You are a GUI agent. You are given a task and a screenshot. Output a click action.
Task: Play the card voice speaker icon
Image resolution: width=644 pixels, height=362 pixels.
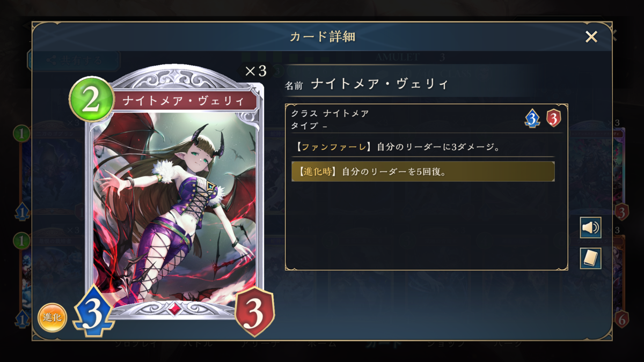590,228
